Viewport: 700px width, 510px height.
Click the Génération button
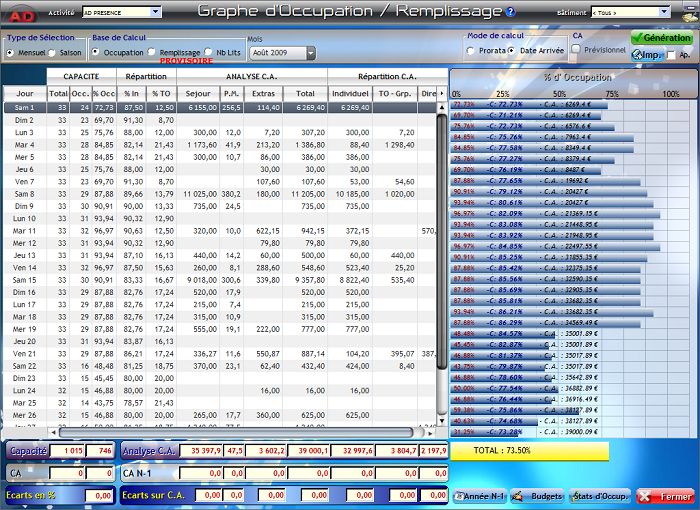click(x=661, y=37)
